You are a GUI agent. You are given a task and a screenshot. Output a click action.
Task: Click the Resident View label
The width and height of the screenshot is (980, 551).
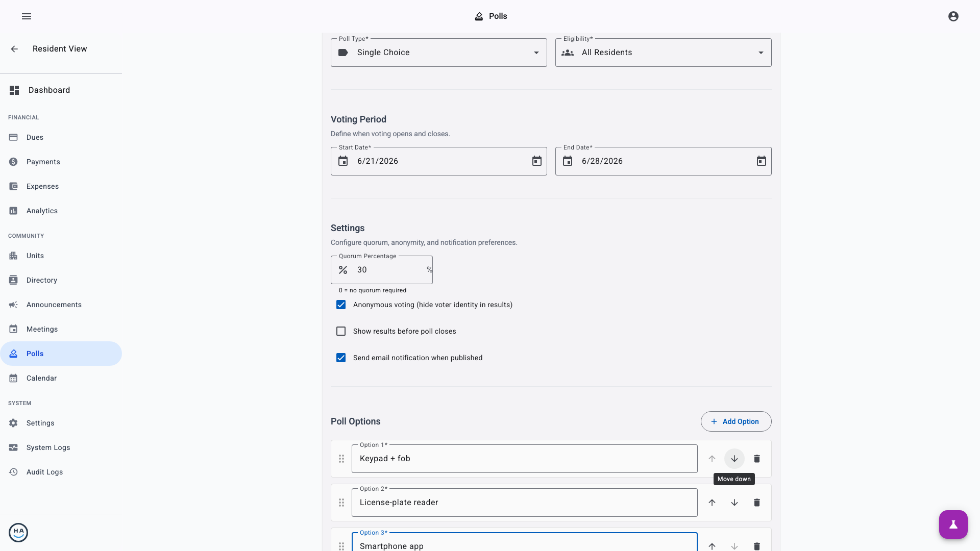(60, 49)
